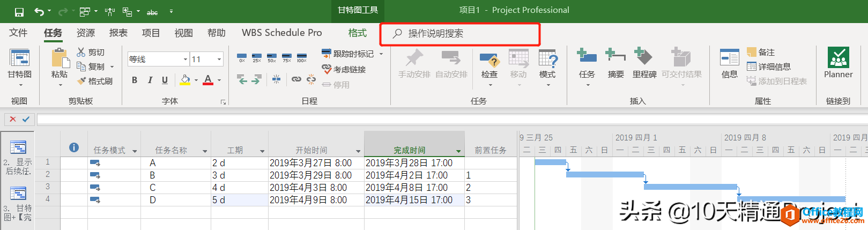Open task Information (信息)
The image size is (868, 230).
[x=729, y=63]
